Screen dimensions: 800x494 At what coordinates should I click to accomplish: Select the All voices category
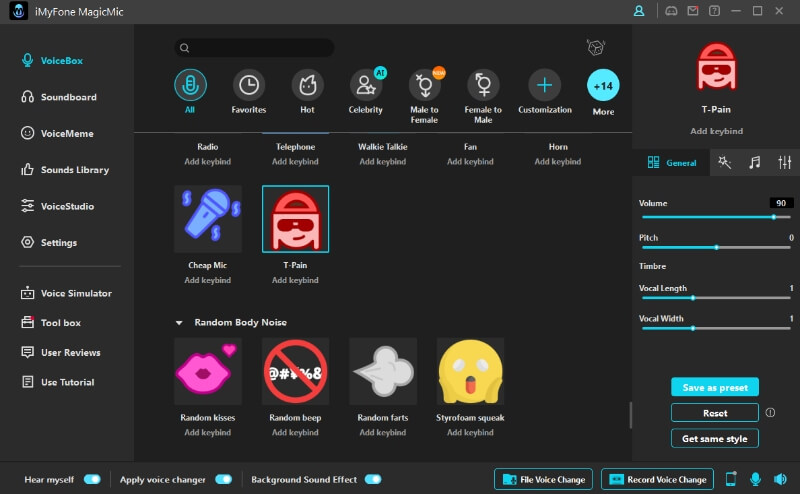(x=190, y=91)
